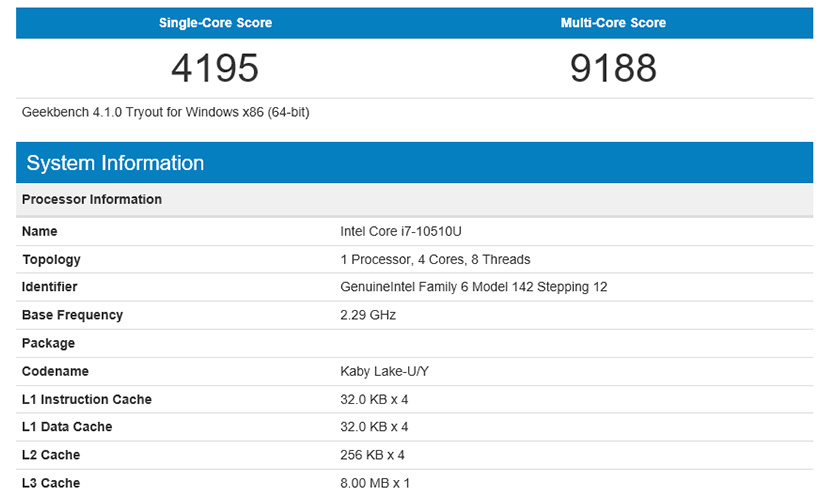Click the L1 Data Cache label
This screenshot has width=831, height=500.
(67, 427)
